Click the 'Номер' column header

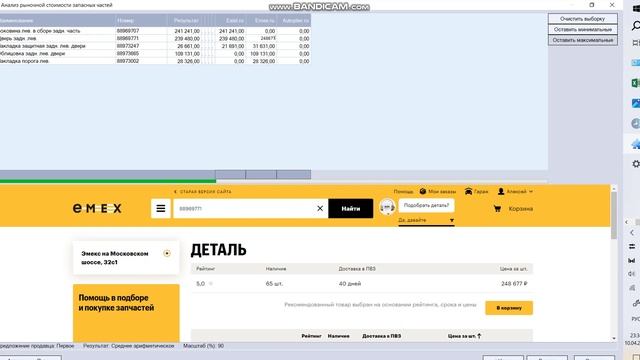[x=141, y=20]
